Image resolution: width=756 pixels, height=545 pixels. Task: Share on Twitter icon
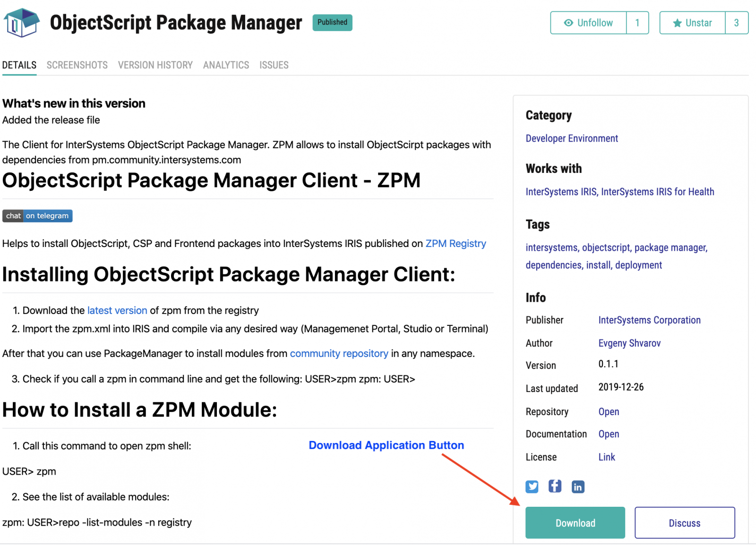532,486
